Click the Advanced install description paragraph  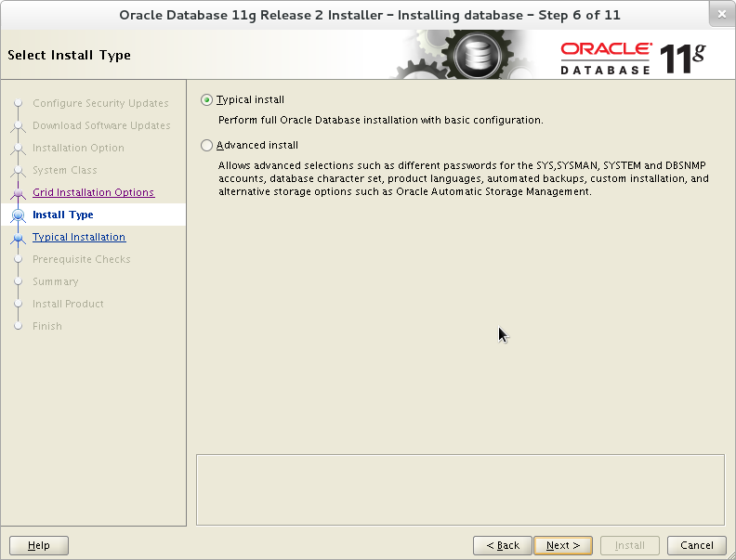click(x=464, y=178)
